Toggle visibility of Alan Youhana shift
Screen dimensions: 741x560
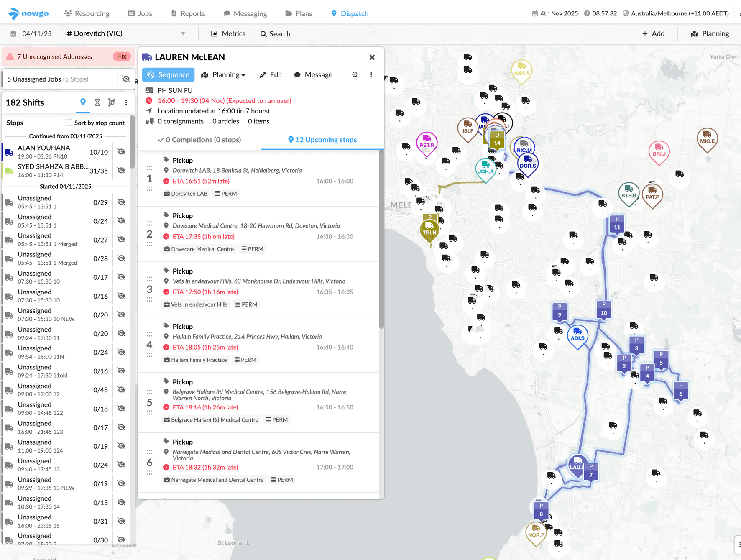pos(121,152)
